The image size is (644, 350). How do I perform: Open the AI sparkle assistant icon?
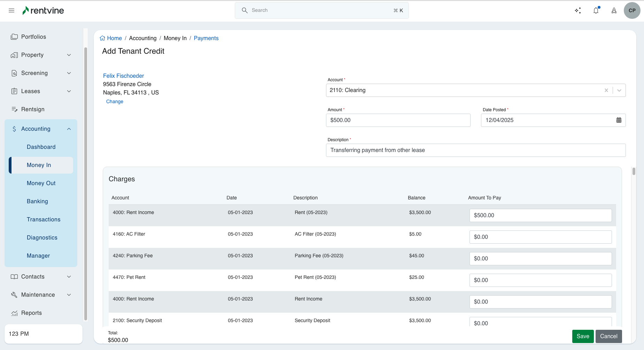pyautogui.click(x=578, y=10)
